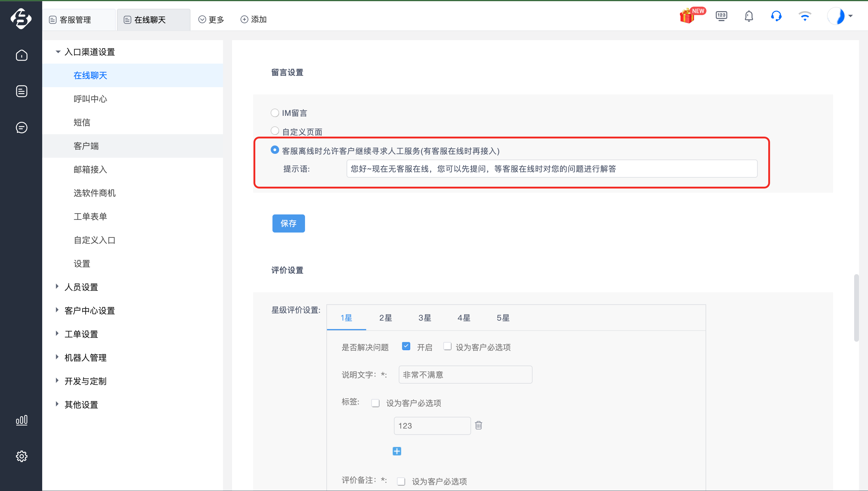Check 设为客户必选项 for 标签
868x491 pixels.
(x=375, y=403)
